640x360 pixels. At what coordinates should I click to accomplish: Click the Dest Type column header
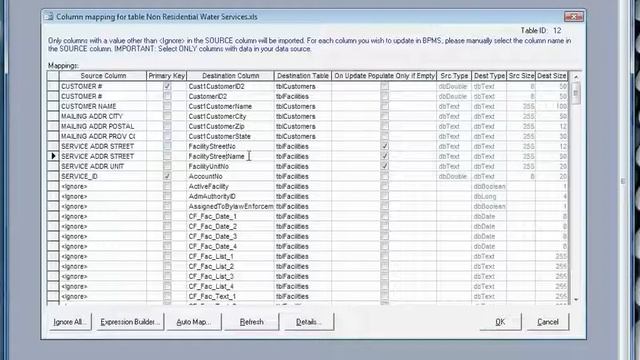(x=489, y=76)
